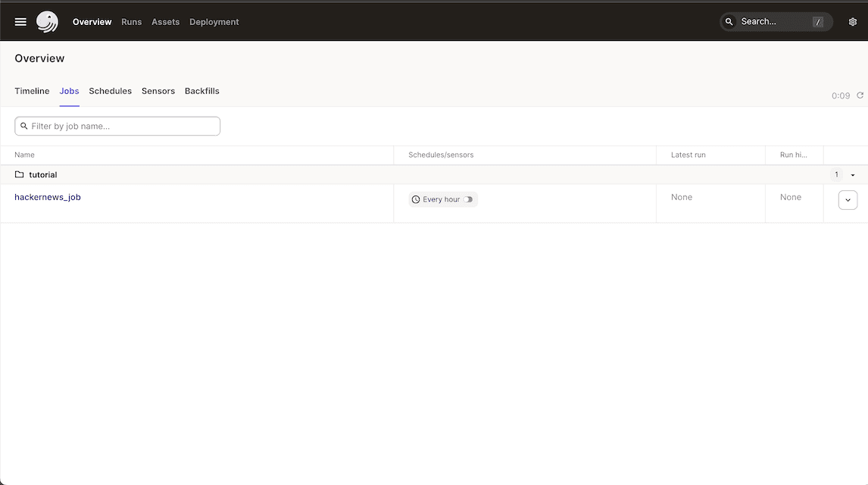The width and height of the screenshot is (868, 485).
Task: Navigate to the Deployment section
Action: tap(214, 21)
